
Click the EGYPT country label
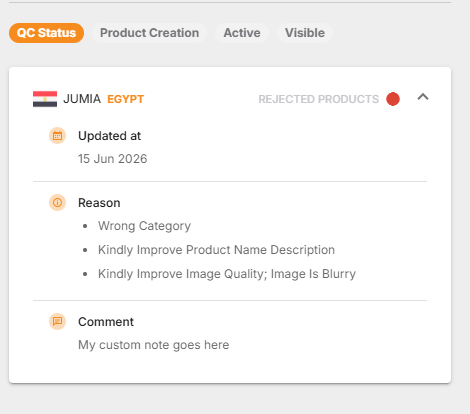125,99
